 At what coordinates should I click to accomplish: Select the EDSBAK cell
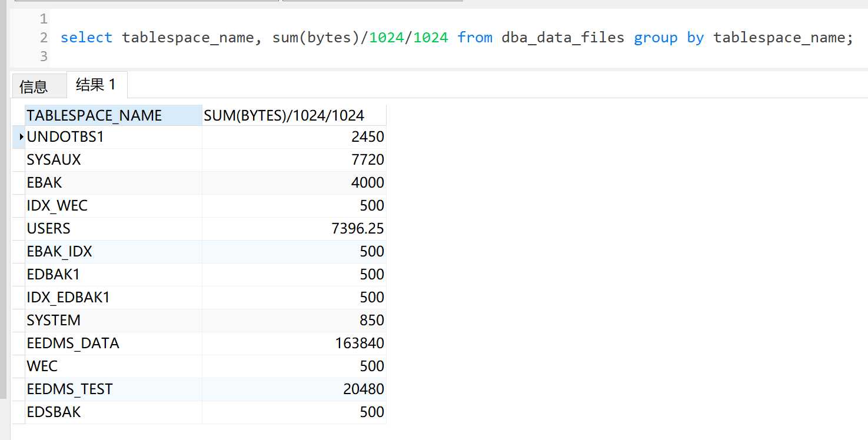click(114, 412)
